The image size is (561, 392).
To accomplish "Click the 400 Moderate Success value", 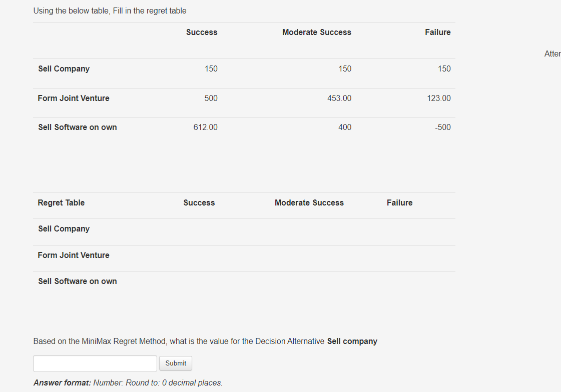I will (345, 127).
